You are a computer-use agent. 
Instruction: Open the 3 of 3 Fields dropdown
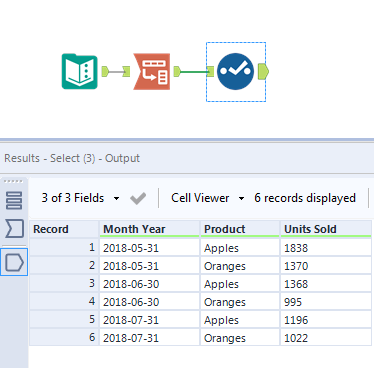coord(80,198)
